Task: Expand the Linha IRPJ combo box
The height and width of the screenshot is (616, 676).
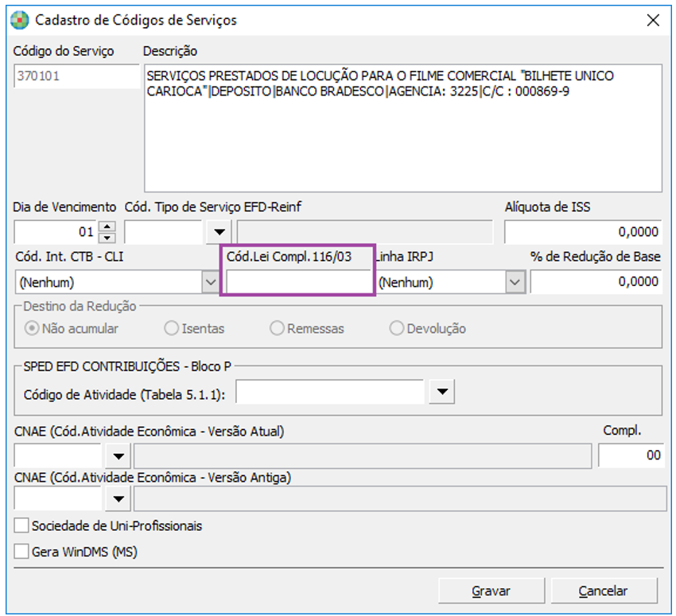Action: (x=515, y=282)
